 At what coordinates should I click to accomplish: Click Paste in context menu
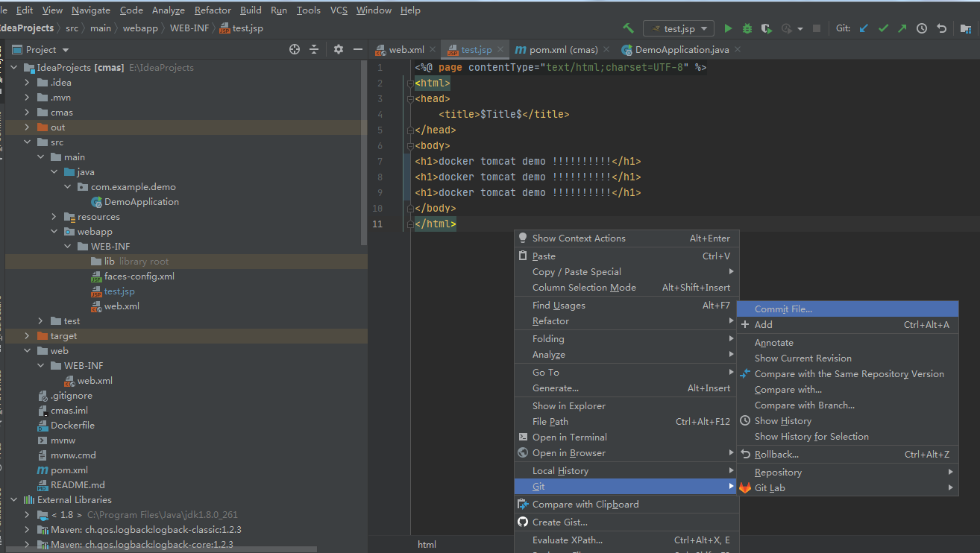click(x=626, y=256)
